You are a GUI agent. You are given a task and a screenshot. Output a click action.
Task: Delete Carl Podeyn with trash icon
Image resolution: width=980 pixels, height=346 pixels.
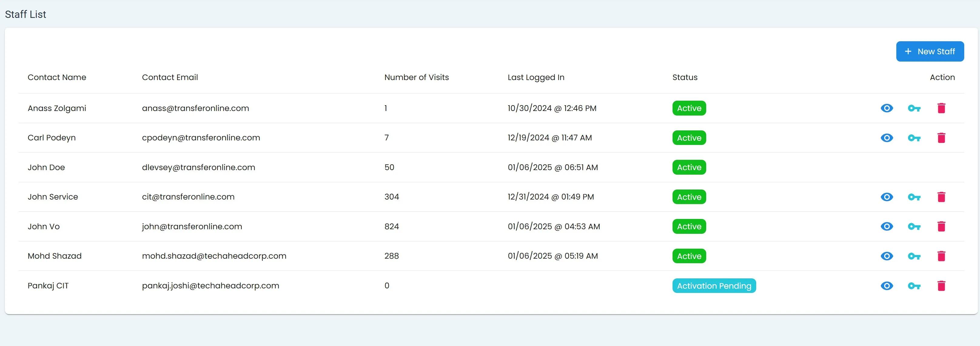click(x=941, y=138)
